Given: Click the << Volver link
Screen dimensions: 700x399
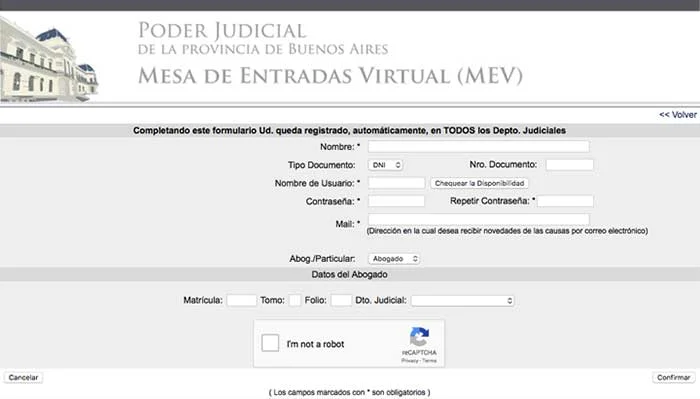Looking at the screenshot, I should pyautogui.click(x=678, y=115).
